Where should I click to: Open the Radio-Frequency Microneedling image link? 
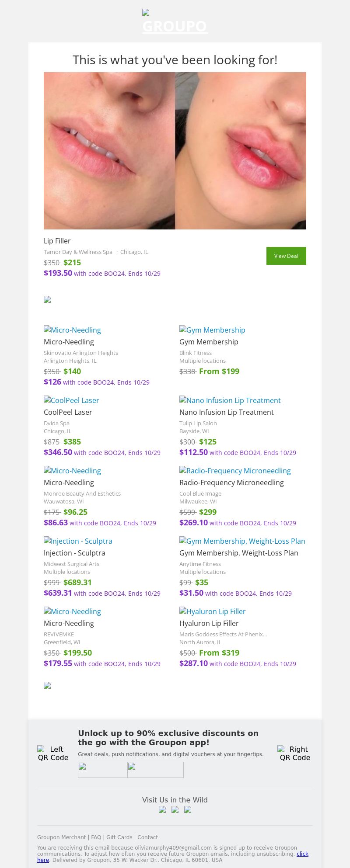[x=235, y=471]
